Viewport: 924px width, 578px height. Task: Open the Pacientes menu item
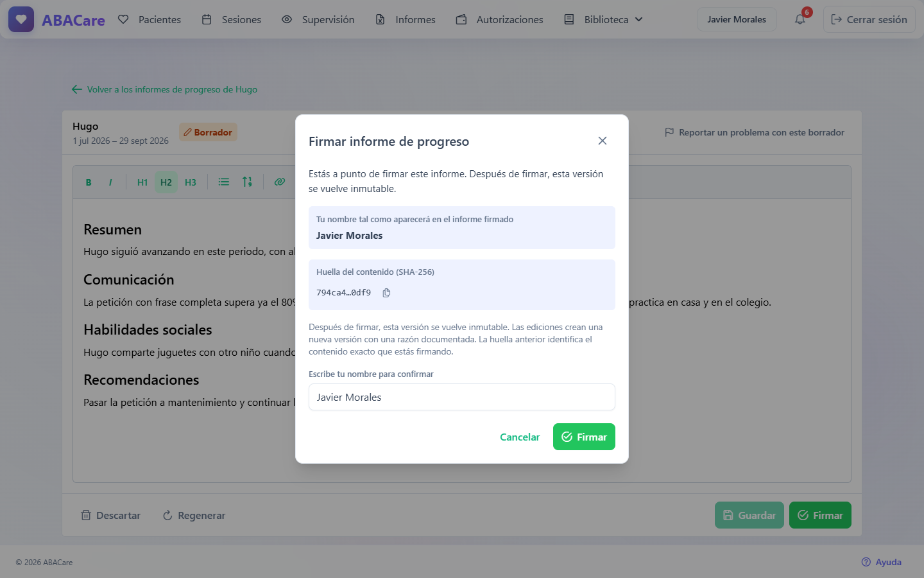(150, 19)
